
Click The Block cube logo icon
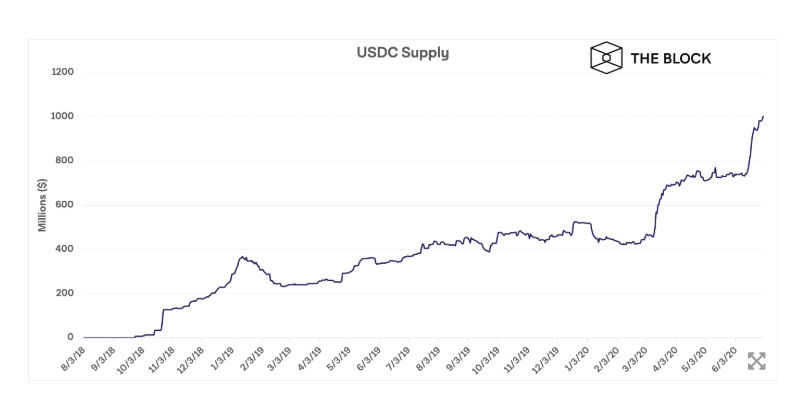606,57
